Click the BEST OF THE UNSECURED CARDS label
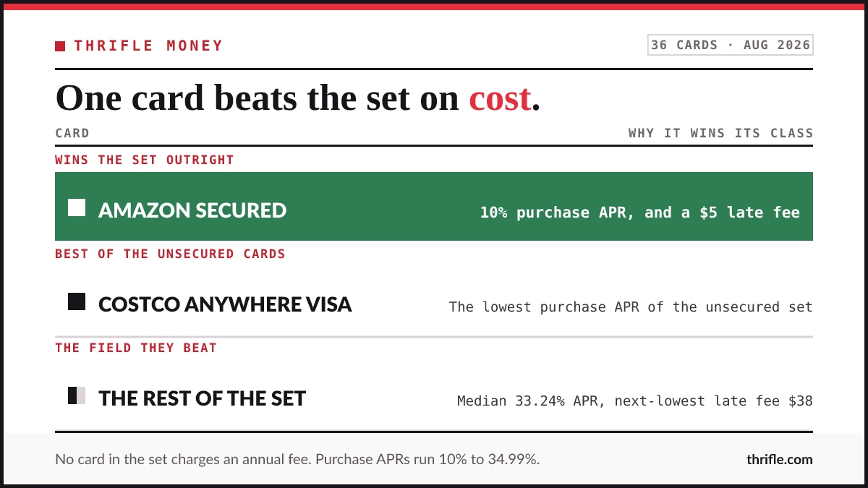This screenshot has height=488, width=868. (170, 254)
